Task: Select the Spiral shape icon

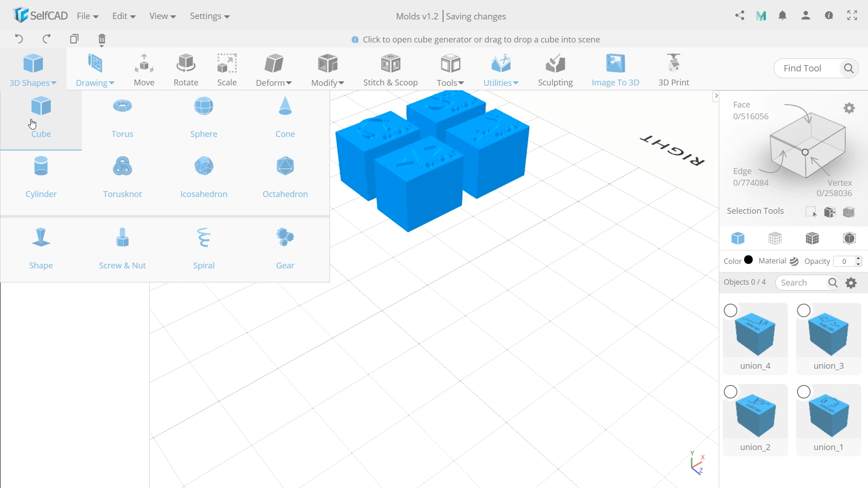Action: 203,238
